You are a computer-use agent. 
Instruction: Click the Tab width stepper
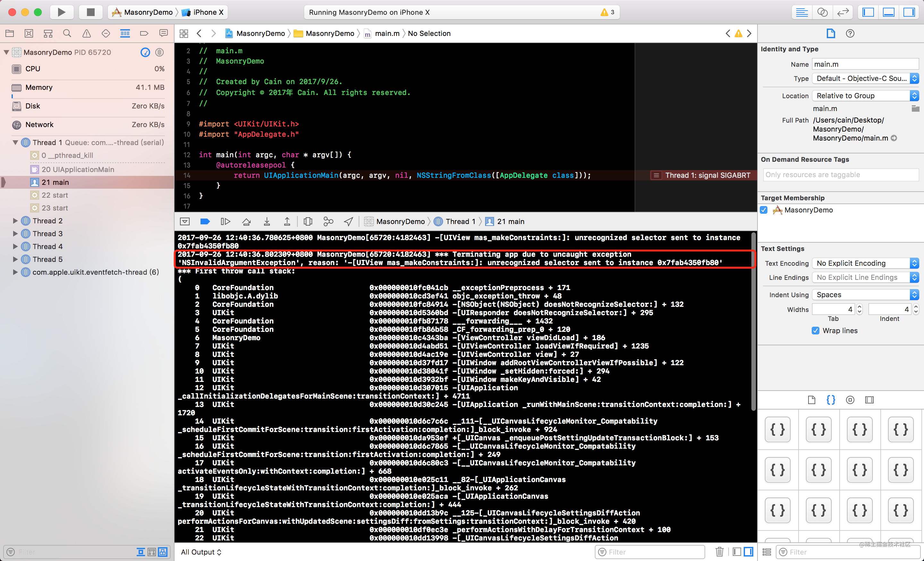click(860, 309)
